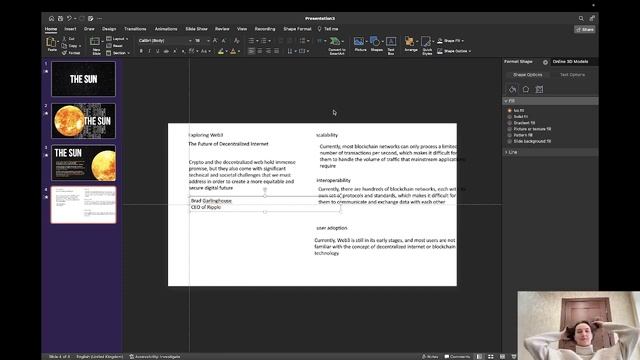Apply strikethrough to text
Viewport: 640px width, 360px height.
(x=166, y=51)
